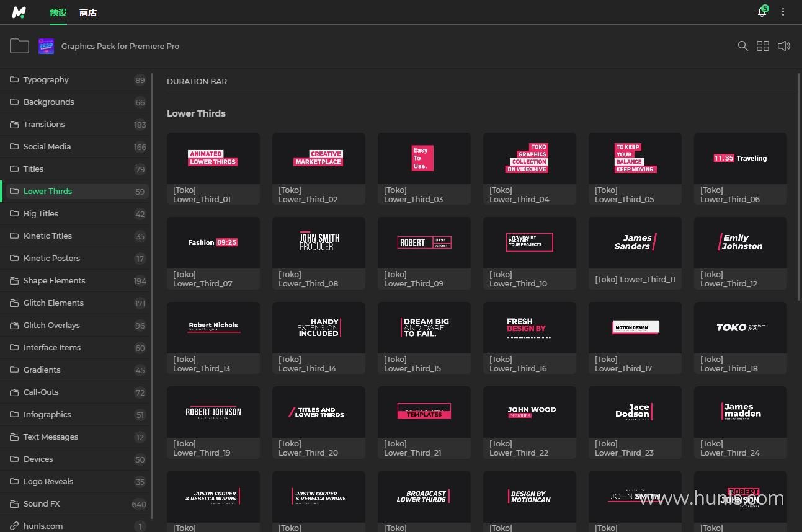Select the Lower_Third_18 TOKO preset
The width and height of the screenshot is (802, 532).
741,338
